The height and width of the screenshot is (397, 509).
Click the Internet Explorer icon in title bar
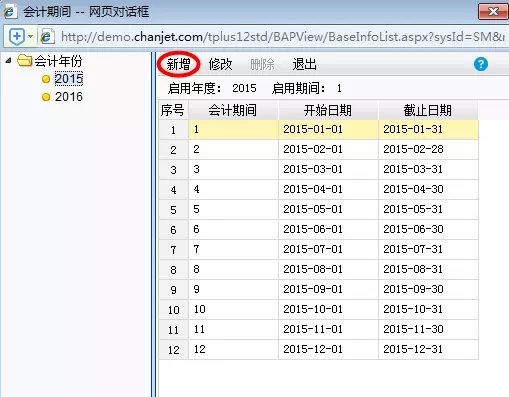tap(10, 12)
